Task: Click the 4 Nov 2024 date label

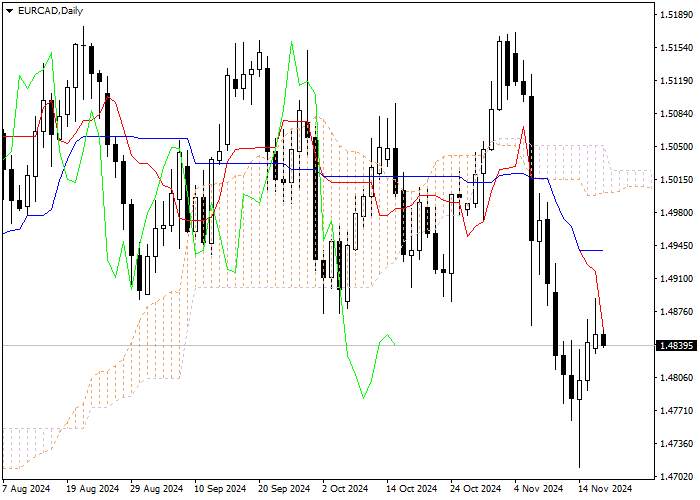Action: (x=538, y=489)
